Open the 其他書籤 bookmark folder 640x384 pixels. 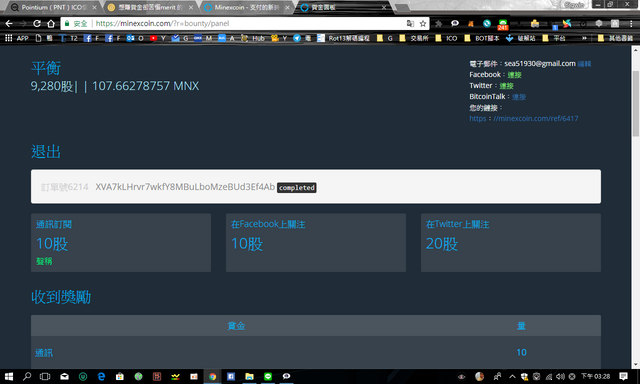point(616,38)
